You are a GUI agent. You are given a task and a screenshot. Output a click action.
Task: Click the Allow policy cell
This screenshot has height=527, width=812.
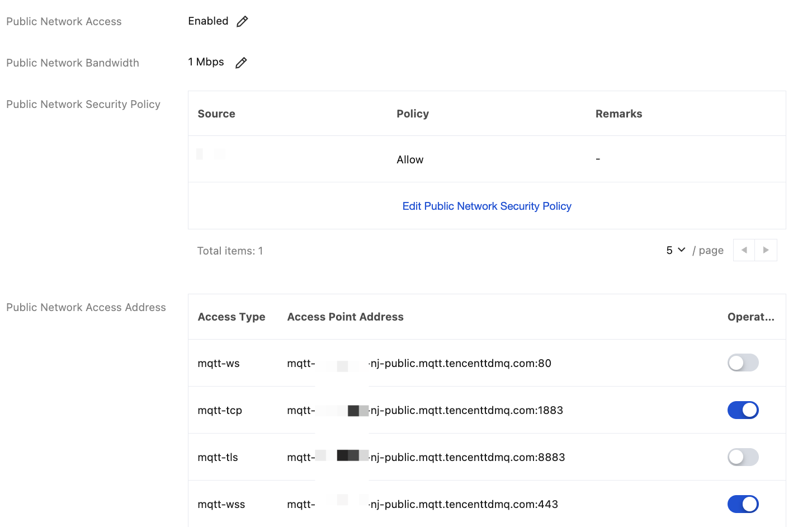[x=410, y=160]
